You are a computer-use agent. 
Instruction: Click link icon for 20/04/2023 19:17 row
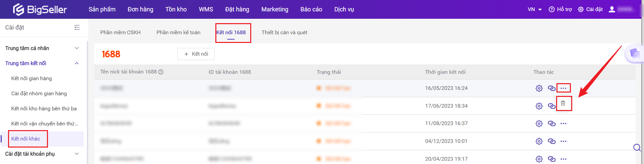point(552,159)
